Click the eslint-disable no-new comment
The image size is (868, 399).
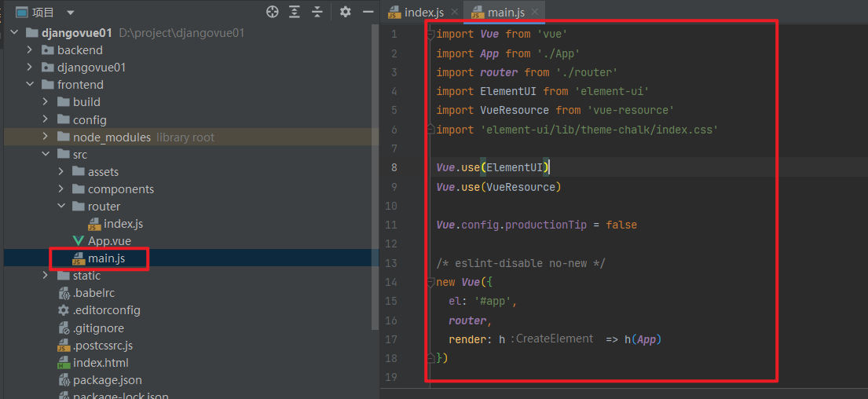pyautogui.click(x=520, y=263)
